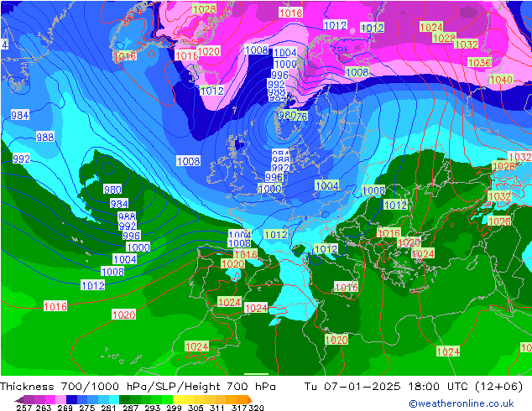Pick the cyan legend swatch above 281
This screenshot has width=532, height=411.
point(114,399)
